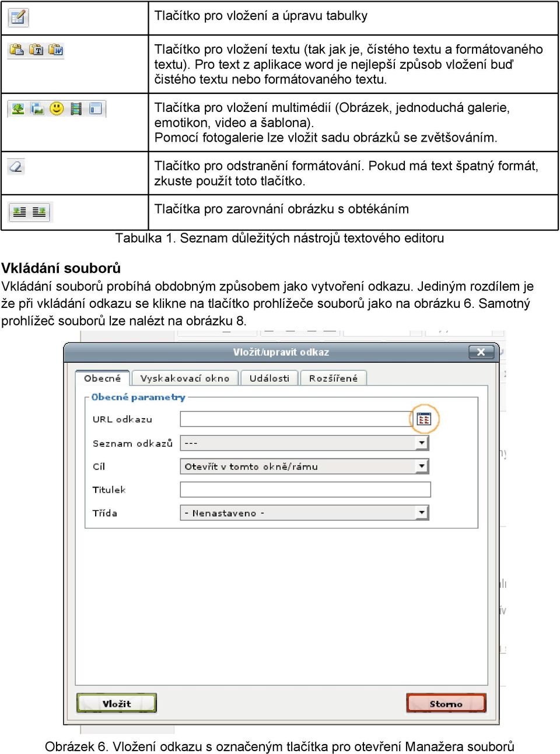This screenshot has width=560, height=754.
Task: Click the insert template icon
Action: 96,108
